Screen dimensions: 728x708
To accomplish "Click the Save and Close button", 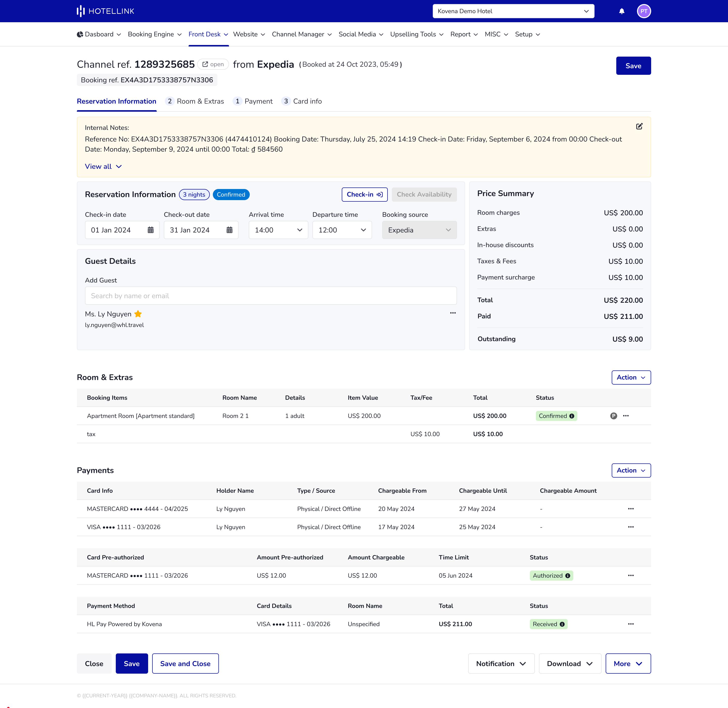I will 185,663.
